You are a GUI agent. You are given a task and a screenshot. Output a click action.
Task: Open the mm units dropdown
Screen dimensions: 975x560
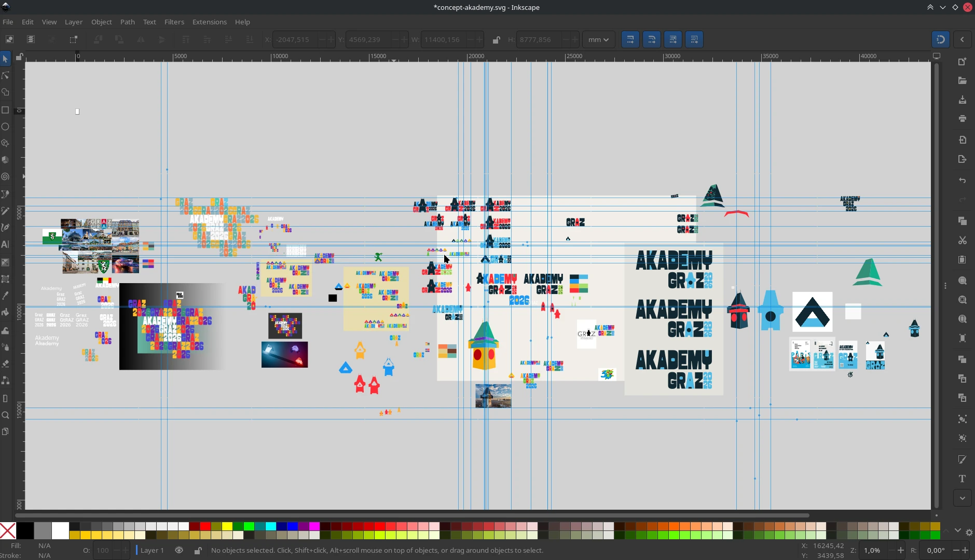[598, 39]
